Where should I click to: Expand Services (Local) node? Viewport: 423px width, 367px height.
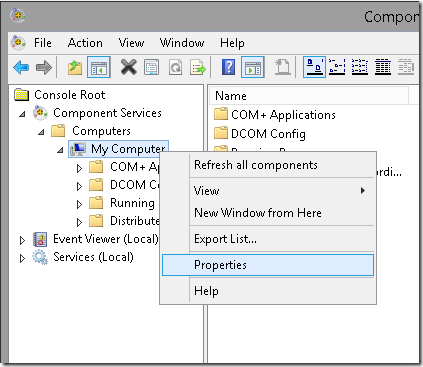(22, 258)
